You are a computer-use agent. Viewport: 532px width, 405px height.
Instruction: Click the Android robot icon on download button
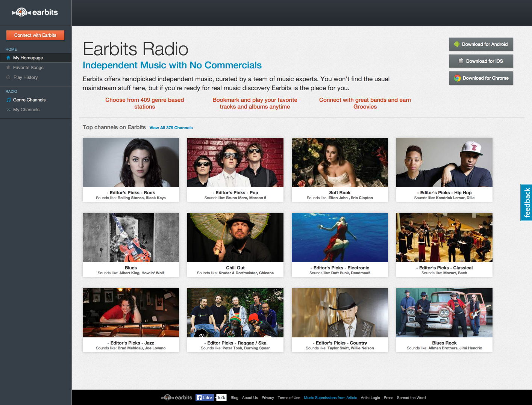click(457, 44)
